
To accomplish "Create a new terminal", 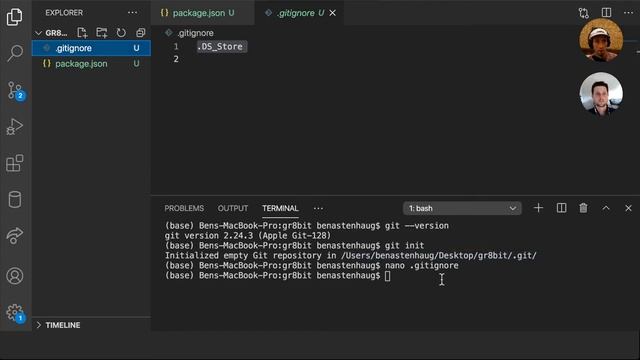I will pyautogui.click(x=538, y=208).
